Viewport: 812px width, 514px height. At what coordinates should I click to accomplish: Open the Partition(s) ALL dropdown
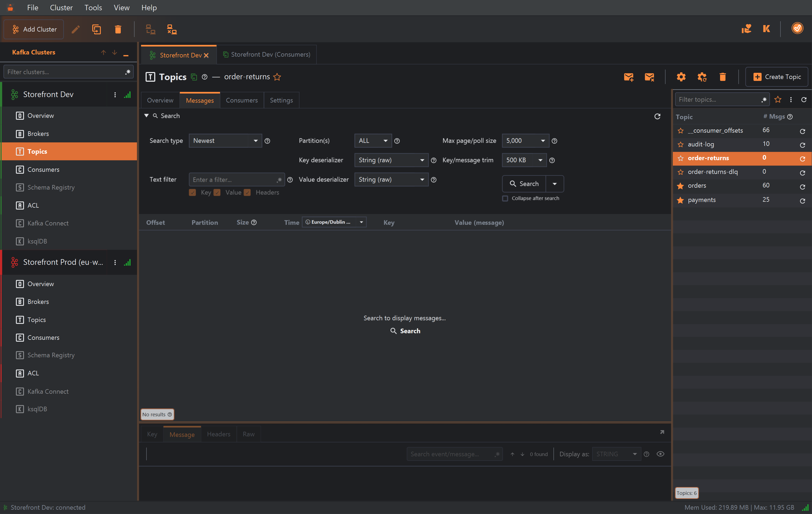tap(373, 141)
